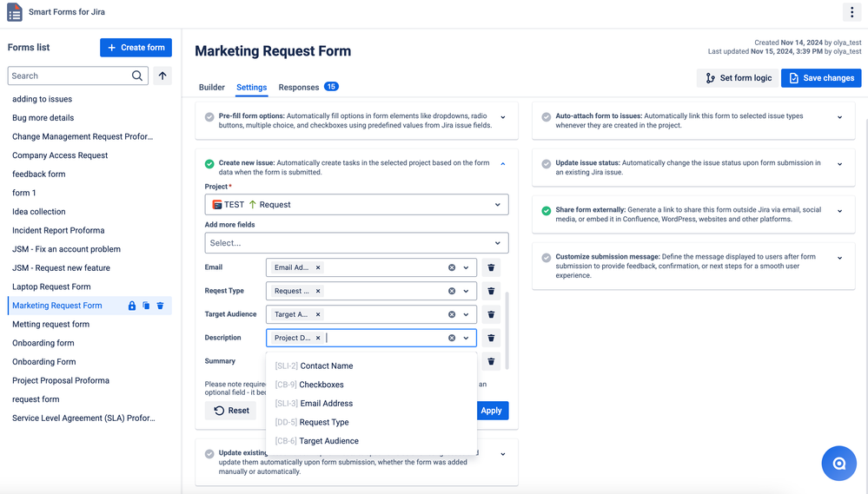Toggle the Customize submission message check
This screenshot has width=868, height=494.
pos(547,258)
